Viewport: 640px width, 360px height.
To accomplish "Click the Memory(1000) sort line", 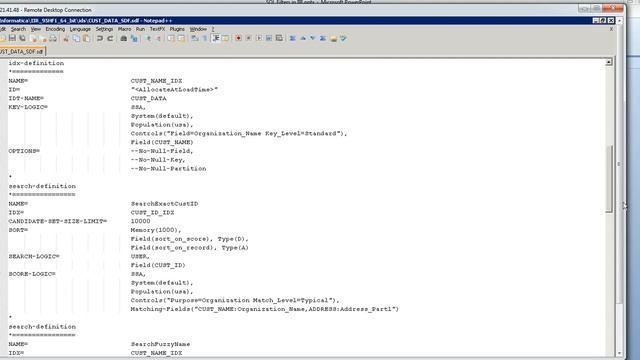I will pyautogui.click(x=156, y=230).
